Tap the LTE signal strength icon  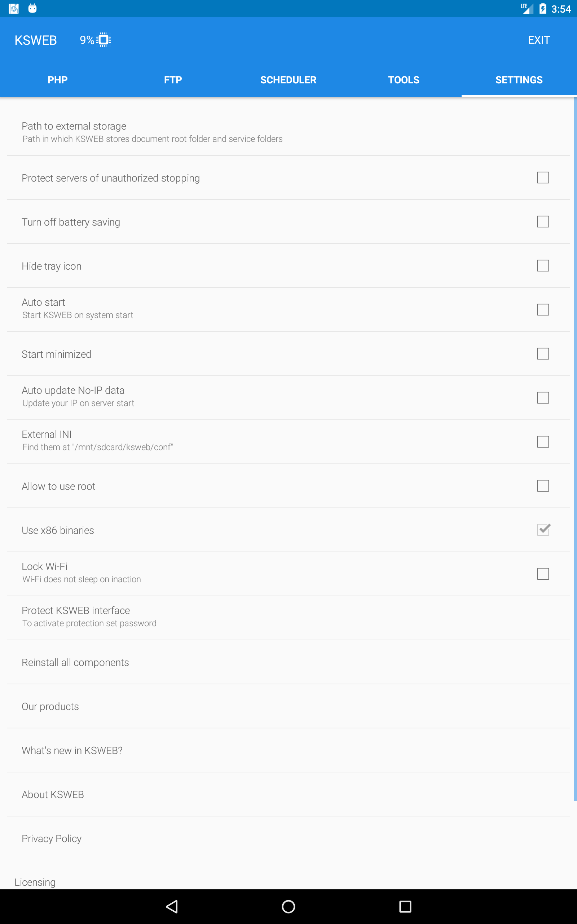pyautogui.click(x=527, y=8)
